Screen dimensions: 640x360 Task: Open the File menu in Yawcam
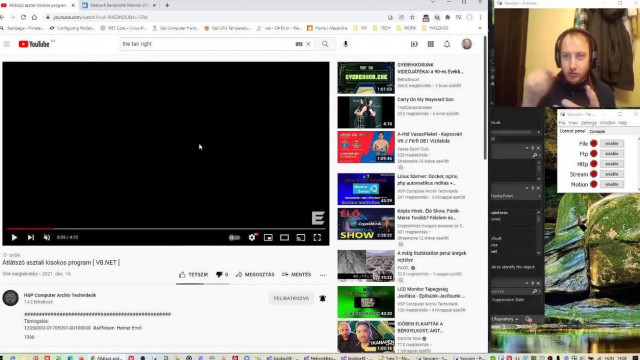point(562,122)
